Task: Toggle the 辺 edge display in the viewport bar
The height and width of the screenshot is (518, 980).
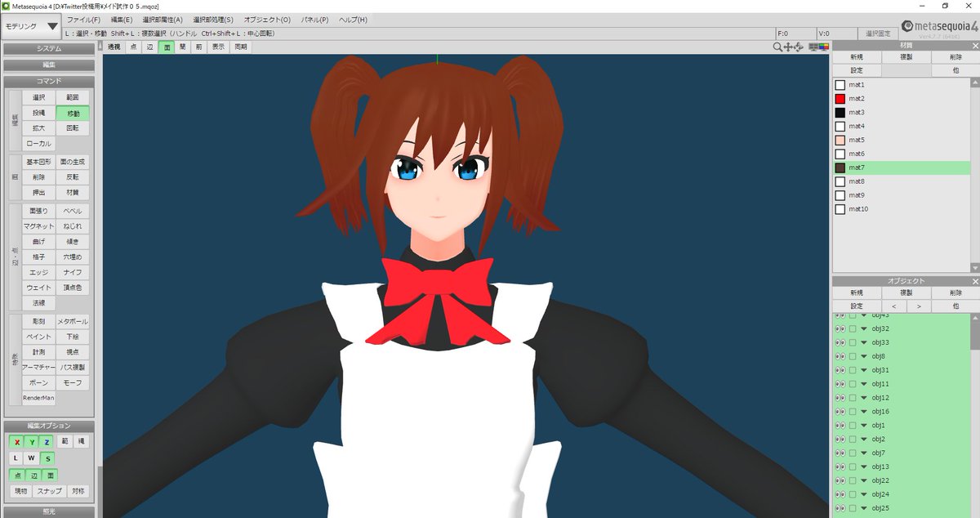Action: (x=149, y=47)
